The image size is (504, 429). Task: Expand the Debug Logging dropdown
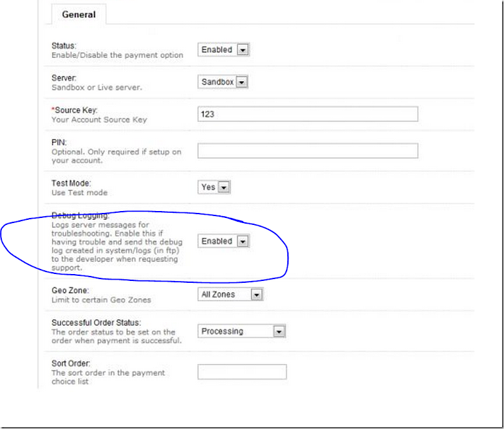coord(224,241)
